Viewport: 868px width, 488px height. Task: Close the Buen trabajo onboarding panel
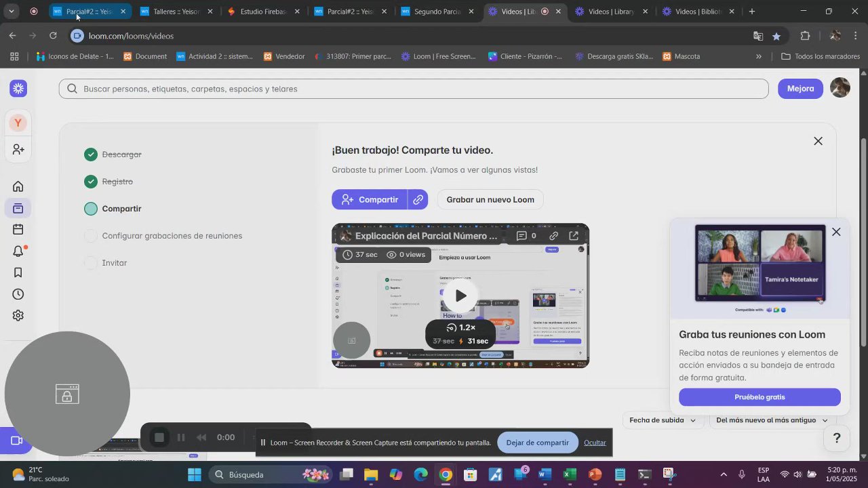coord(818,141)
